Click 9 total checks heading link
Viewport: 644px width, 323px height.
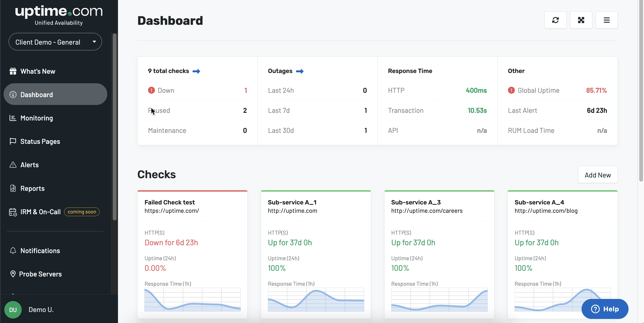click(x=168, y=71)
